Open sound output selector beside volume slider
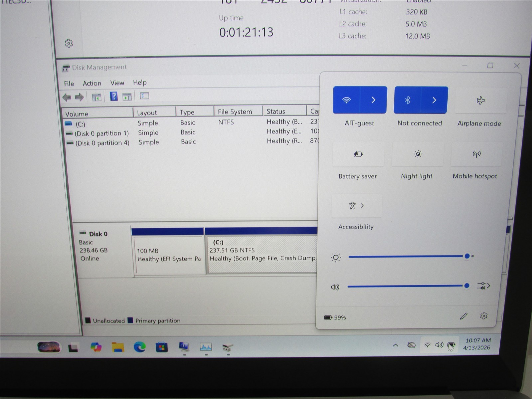The image size is (532, 399). pos(484,286)
